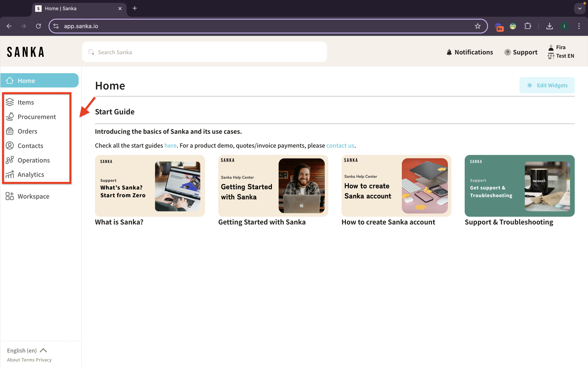Open the Operations sidebar icon
The width and height of the screenshot is (588, 367).
10,160
